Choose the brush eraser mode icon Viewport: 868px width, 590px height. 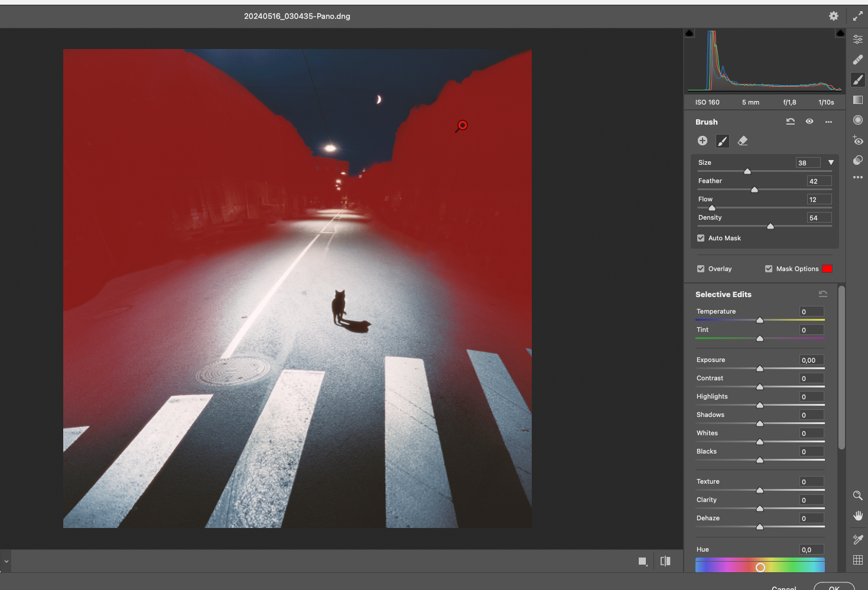click(x=743, y=141)
